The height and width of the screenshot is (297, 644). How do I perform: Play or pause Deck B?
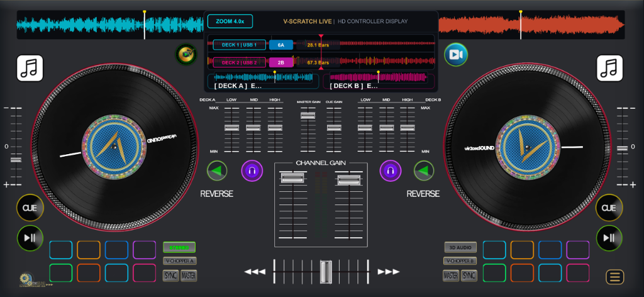[x=609, y=238]
